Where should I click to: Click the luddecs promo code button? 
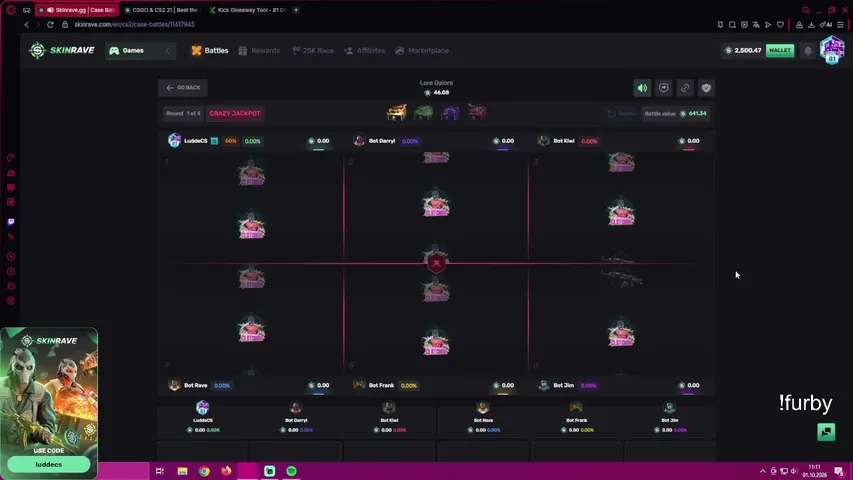point(49,464)
